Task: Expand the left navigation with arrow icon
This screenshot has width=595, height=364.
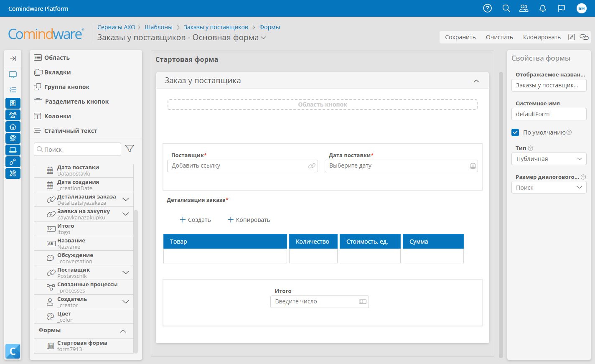Action: 13,59
